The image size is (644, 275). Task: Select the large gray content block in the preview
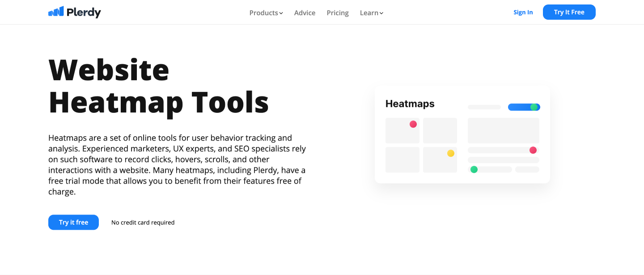pyautogui.click(x=503, y=130)
